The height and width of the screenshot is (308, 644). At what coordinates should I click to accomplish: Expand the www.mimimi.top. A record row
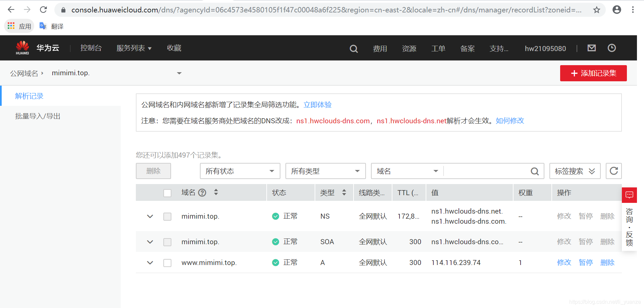pos(150,263)
